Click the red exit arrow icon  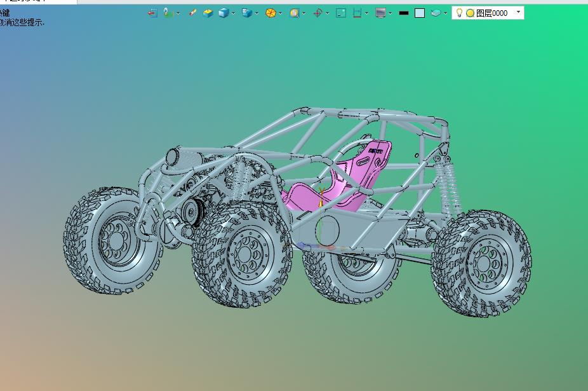[x=152, y=13]
